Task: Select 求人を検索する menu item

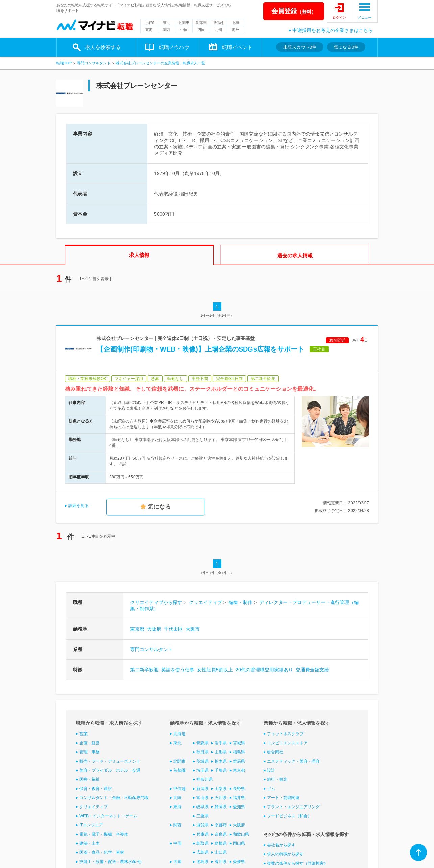Action: pos(96,47)
